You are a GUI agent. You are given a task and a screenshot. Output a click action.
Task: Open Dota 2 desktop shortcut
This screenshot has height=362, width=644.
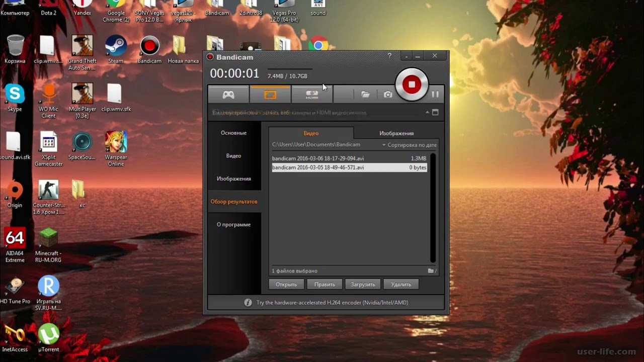pyautogui.click(x=49, y=9)
